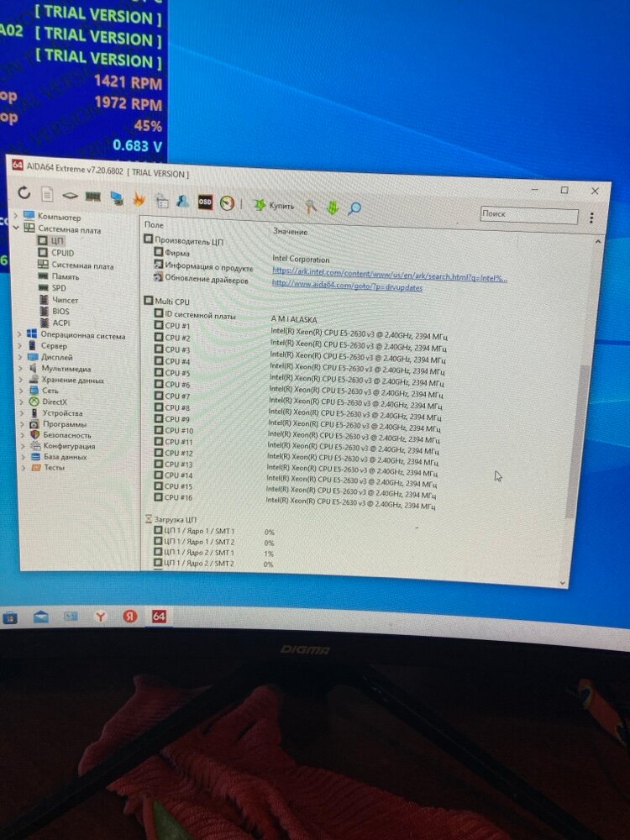Select the Производитель ЦП group header

(x=183, y=240)
